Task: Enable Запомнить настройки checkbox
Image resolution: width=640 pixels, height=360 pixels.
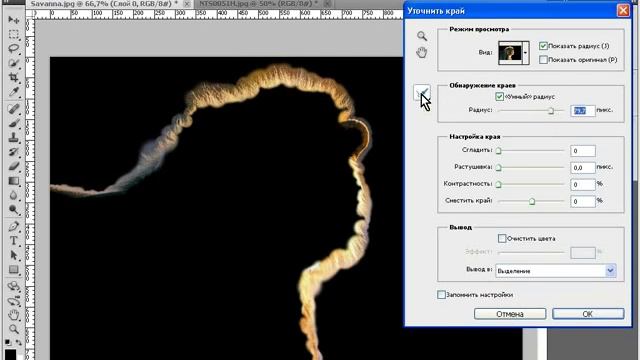Action: (441, 295)
